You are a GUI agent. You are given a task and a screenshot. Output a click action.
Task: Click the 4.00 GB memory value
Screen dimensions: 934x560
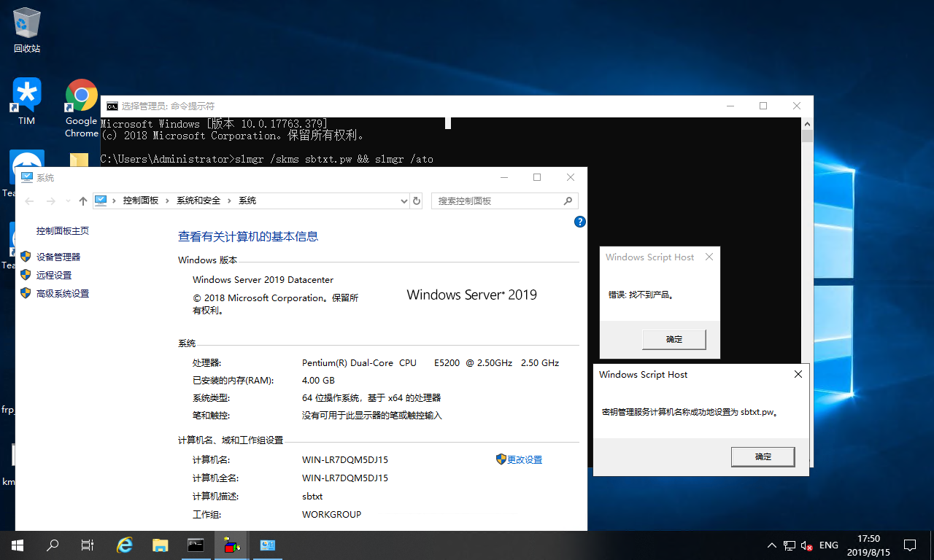(x=318, y=381)
